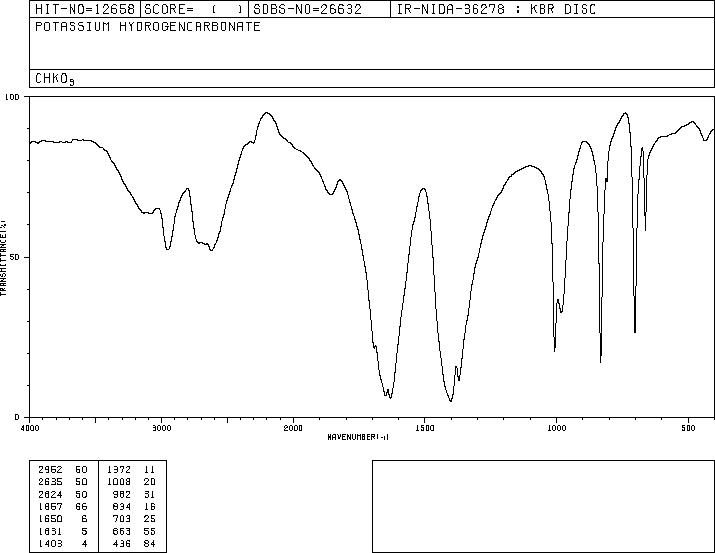Click the 4000 label on the wavenumber axis
The image size is (715, 553).
click(30, 428)
